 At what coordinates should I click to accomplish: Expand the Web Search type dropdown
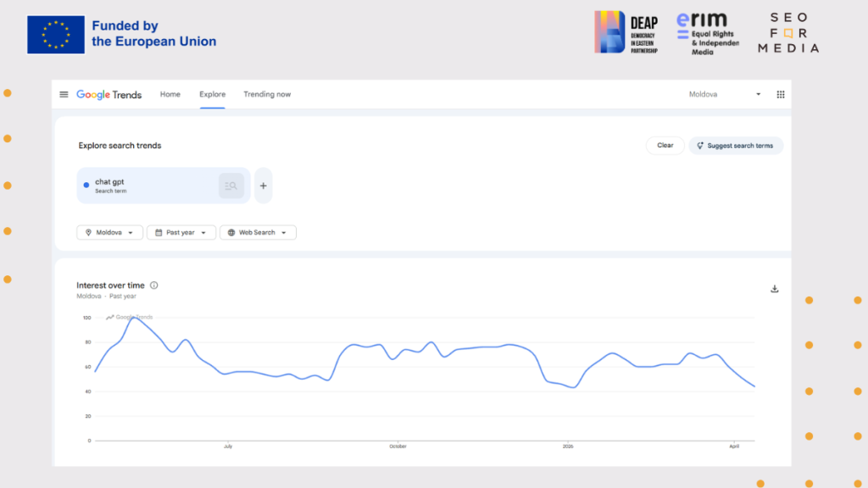pyautogui.click(x=258, y=232)
